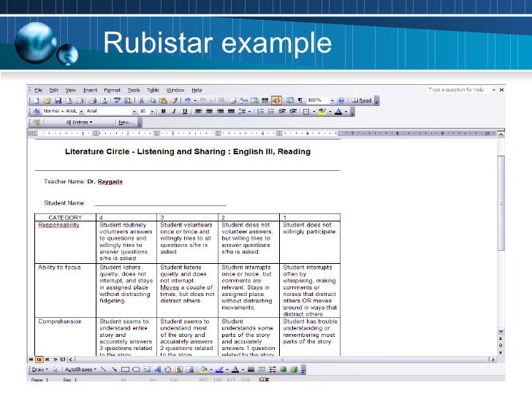Choose a Line Style
This screenshot has height=399, width=532.
(251, 370)
